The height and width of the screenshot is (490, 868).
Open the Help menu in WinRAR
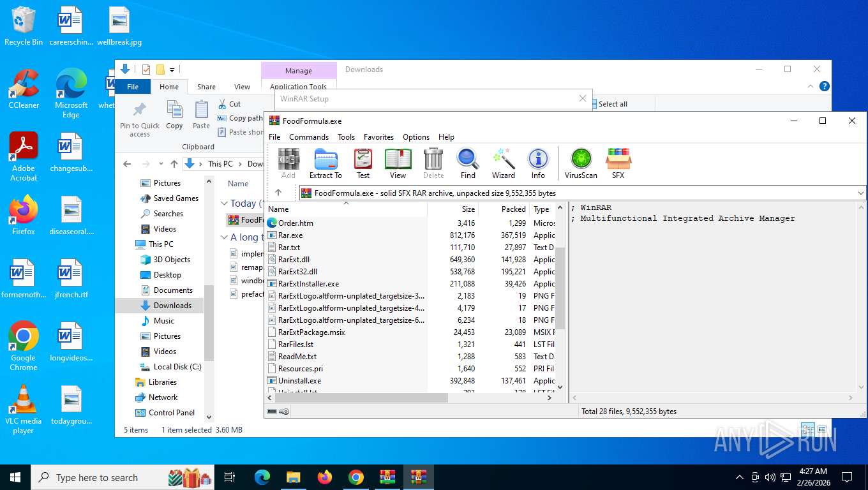447,137
